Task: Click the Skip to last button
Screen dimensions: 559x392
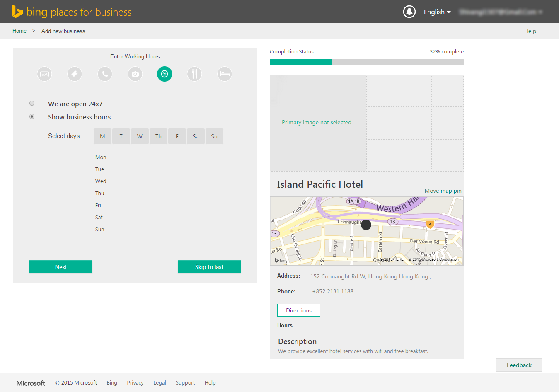Action: 209,267
